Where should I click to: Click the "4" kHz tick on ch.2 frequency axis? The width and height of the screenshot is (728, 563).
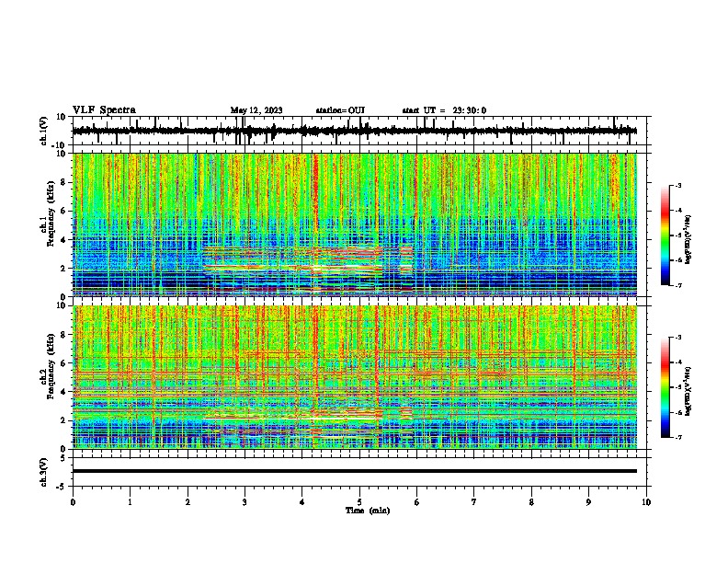[63, 392]
